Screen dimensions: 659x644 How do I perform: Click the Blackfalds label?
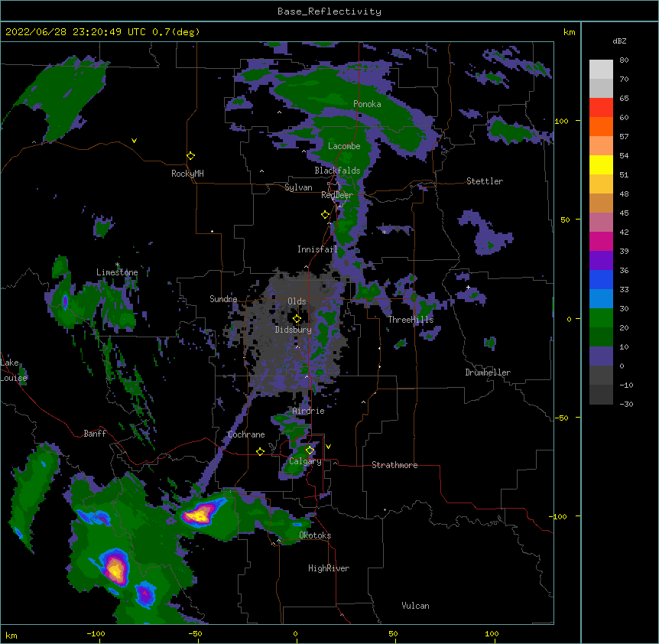[x=337, y=171]
